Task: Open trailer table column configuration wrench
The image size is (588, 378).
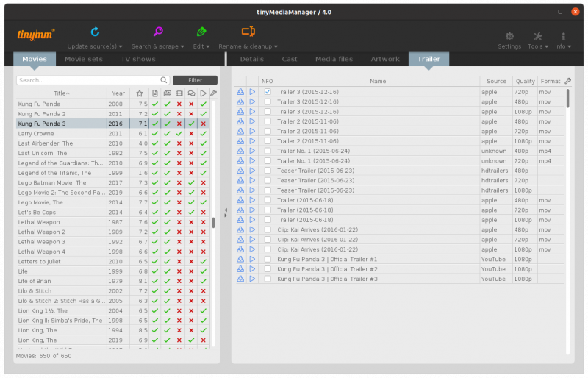Action: (x=568, y=81)
